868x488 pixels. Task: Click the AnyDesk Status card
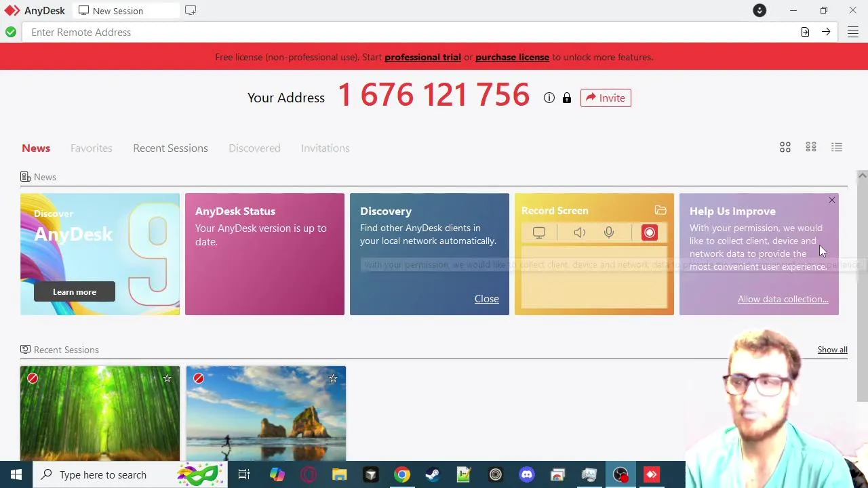pyautogui.click(x=264, y=254)
